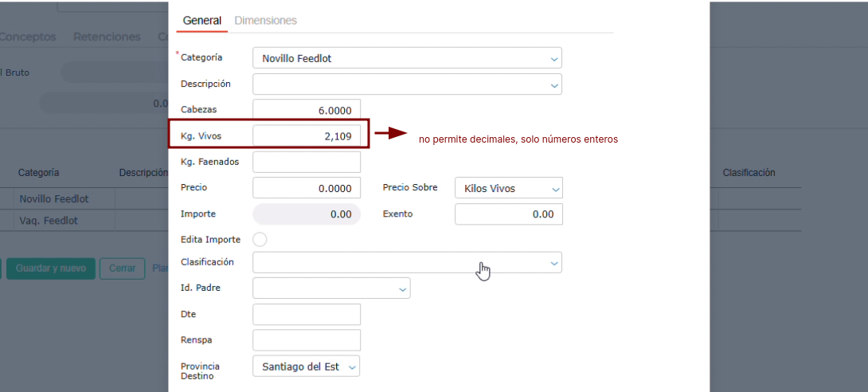Click the Precio input field
This screenshot has height=392, width=868.
click(306, 188)
